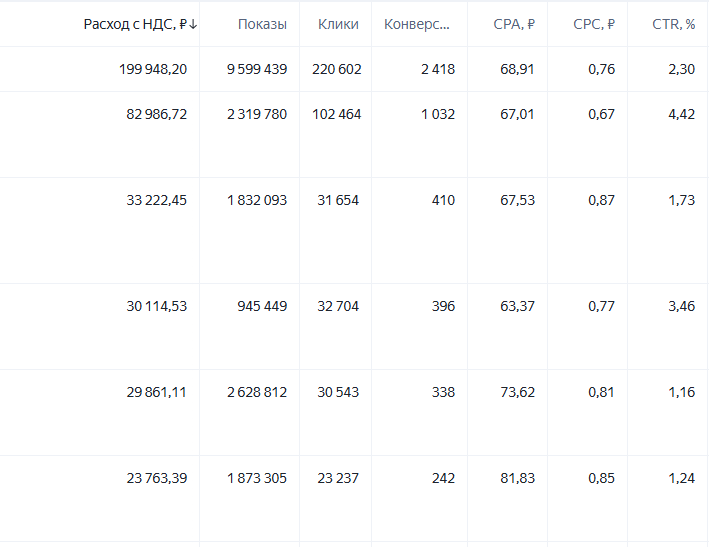The image size is (709, 547).
Task: Click the impressions value 9 599 439
Action: [257, 69]
